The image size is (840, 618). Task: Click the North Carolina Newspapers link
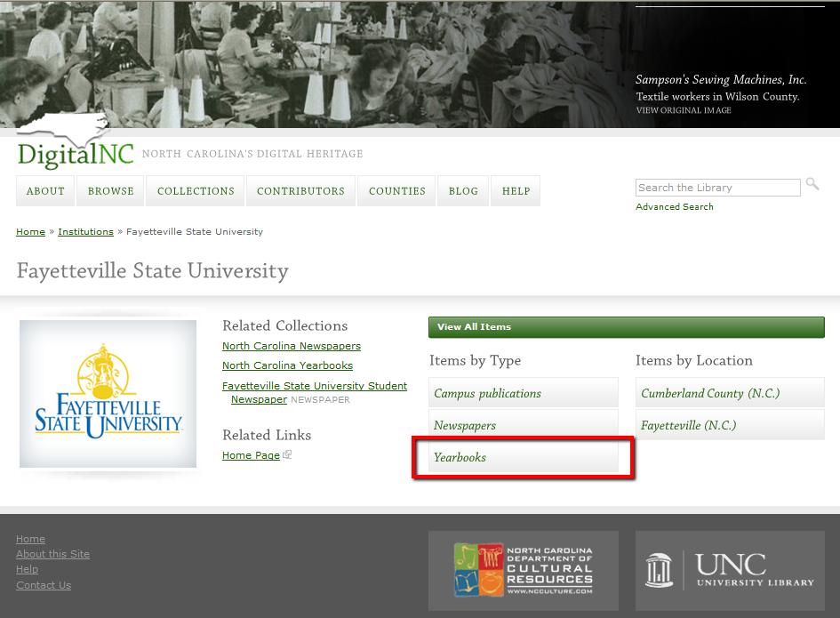pyautogui.click(x=291, y=346)
